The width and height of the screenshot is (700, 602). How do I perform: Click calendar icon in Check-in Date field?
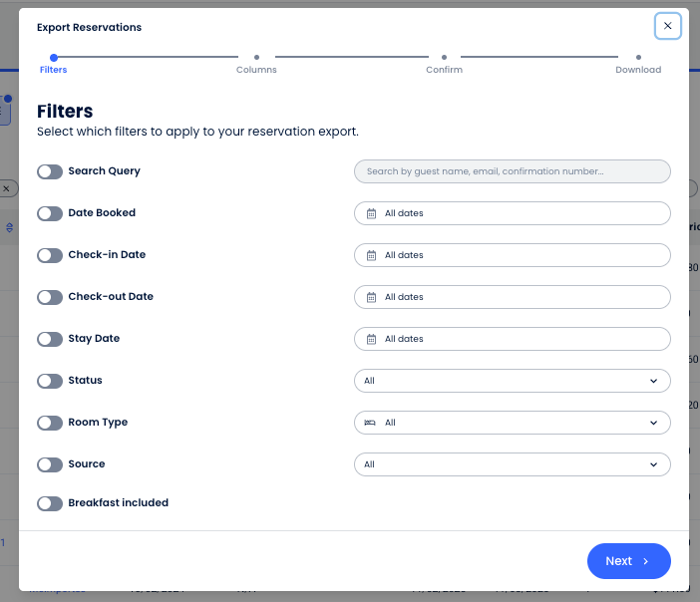tap(371, 255)
